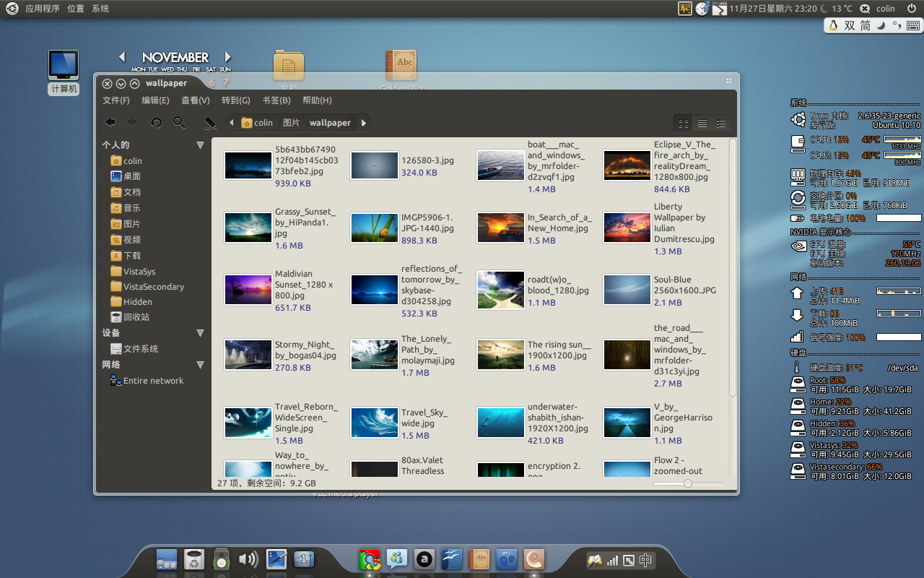Open the 帮助(H) menu

click(317, 100)
